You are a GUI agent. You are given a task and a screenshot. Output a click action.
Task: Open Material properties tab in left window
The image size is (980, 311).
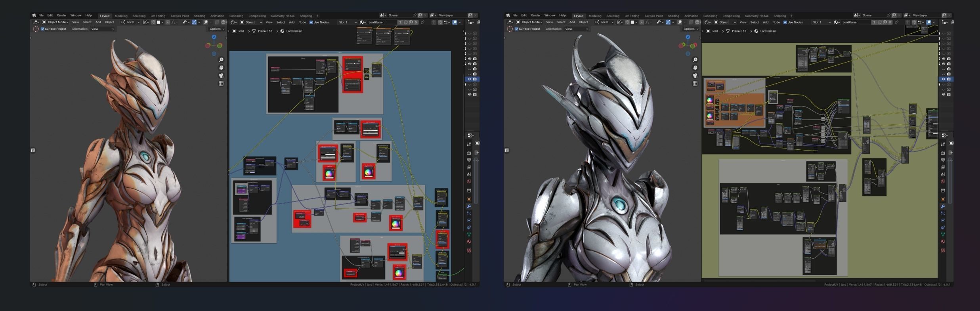[x=469, y=242]
